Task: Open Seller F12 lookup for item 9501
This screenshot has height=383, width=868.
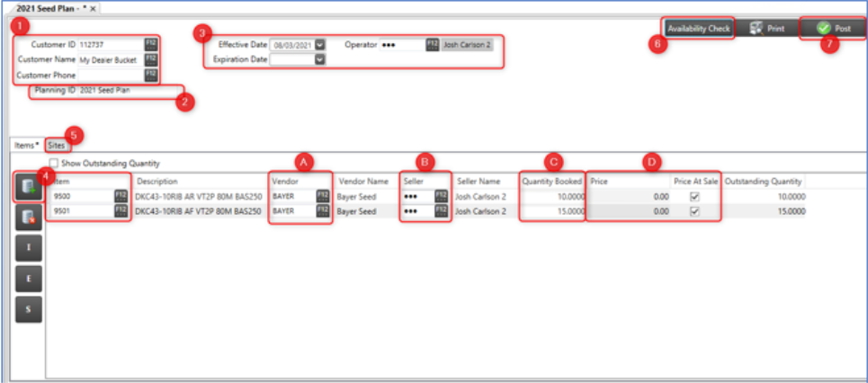Action: tap(441, 211)
